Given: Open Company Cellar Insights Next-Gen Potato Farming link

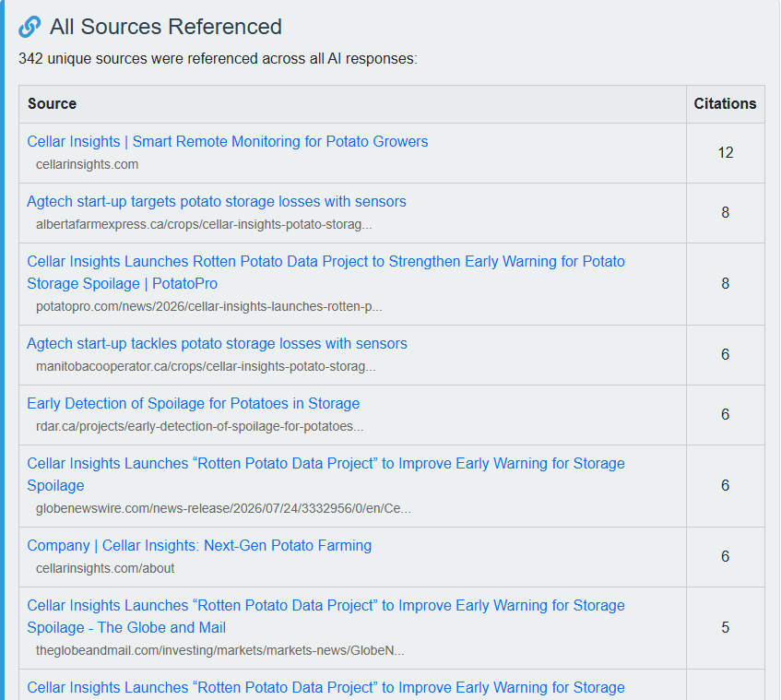Looking at the screenshot, I should [199, 545].
